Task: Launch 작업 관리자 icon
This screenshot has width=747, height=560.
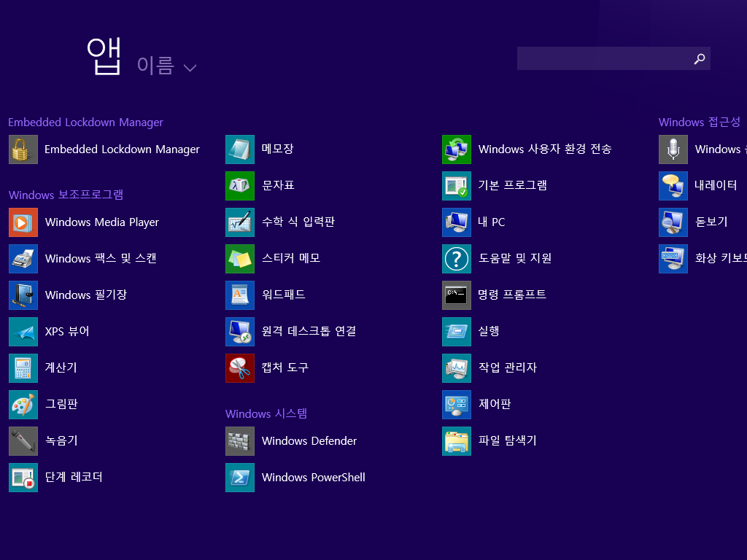Action: (x=457, y=368)
